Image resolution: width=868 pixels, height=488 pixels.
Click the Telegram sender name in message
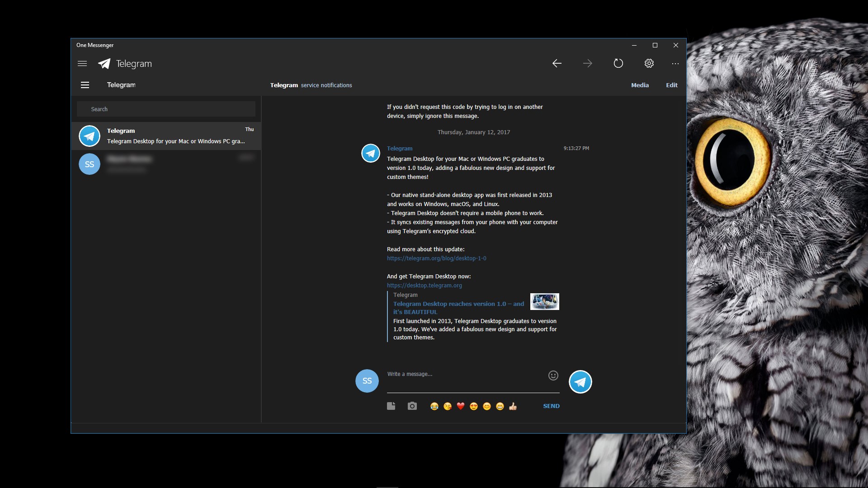400,148
